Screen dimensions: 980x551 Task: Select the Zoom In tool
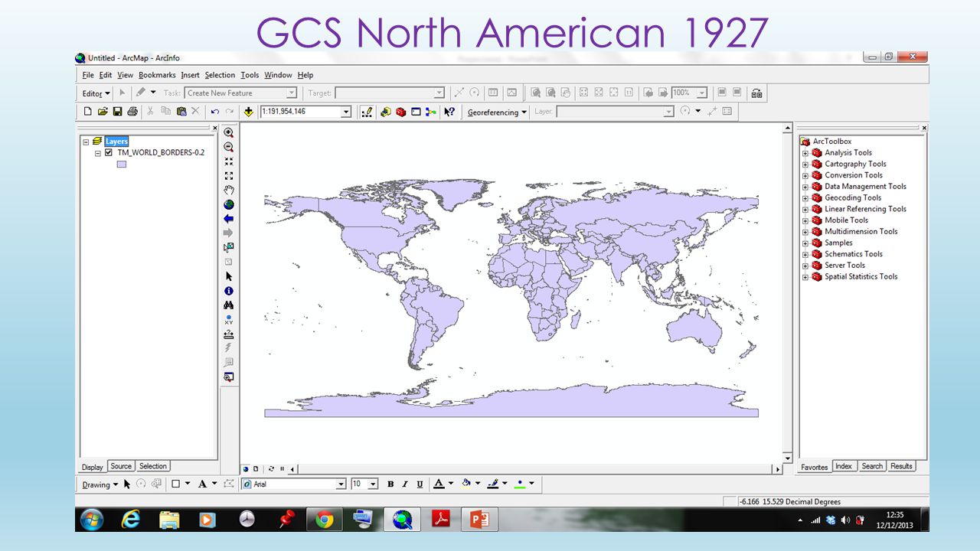pos(228,132)
